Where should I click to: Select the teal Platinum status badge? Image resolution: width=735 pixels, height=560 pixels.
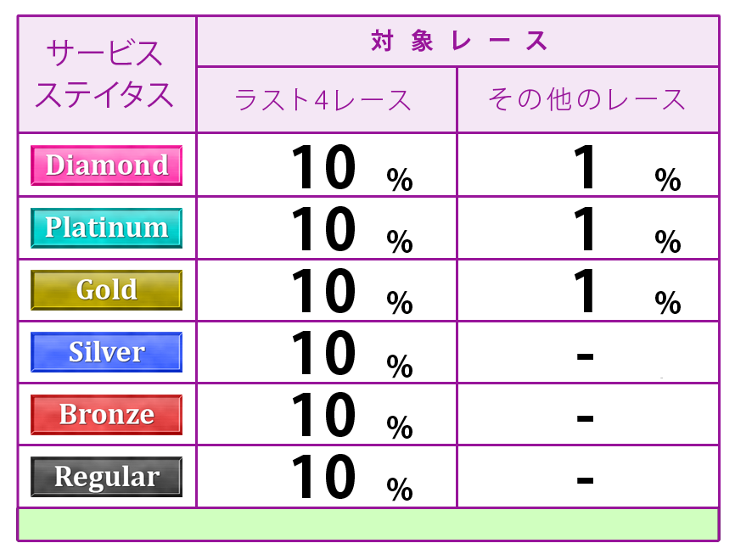(x=106, y=227)
